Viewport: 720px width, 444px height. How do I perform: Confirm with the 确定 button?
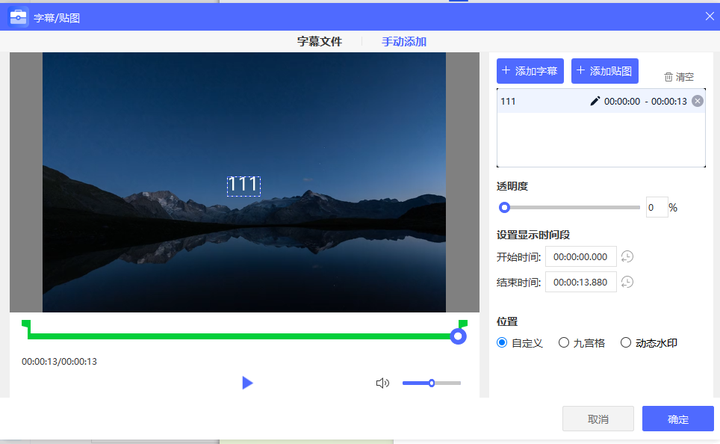pos(678,419)
